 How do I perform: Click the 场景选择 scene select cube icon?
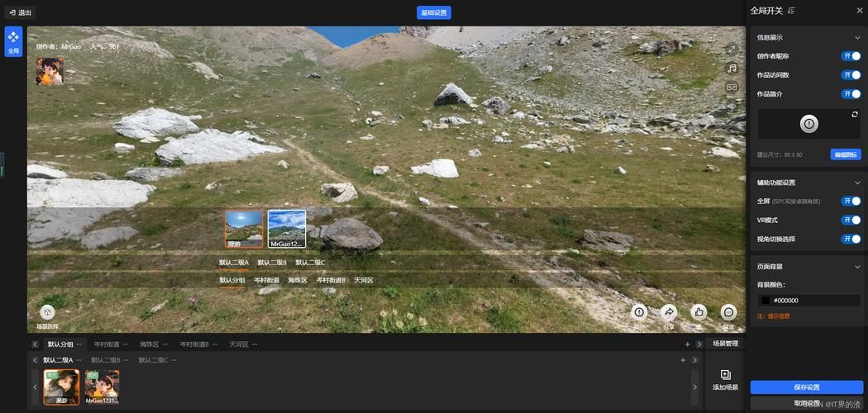tap(48, 312)
